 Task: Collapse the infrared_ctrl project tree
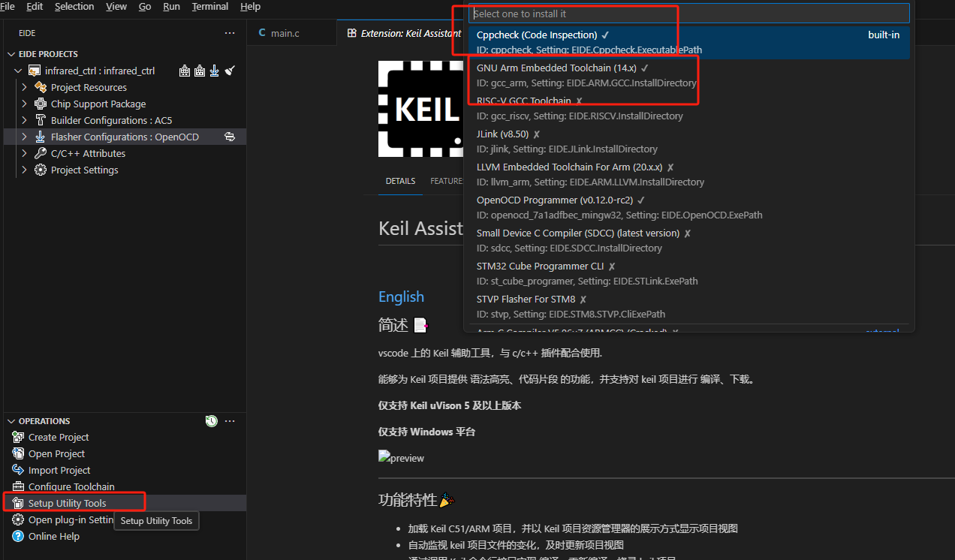(x=17, y=70)
